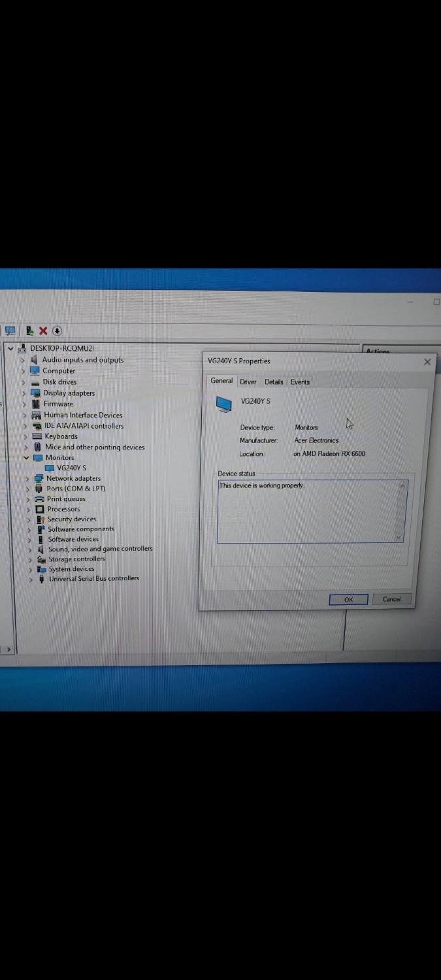
Task: Click the Human Interface Devices icon
Action: pyautogui.click(x=37, y=415)
